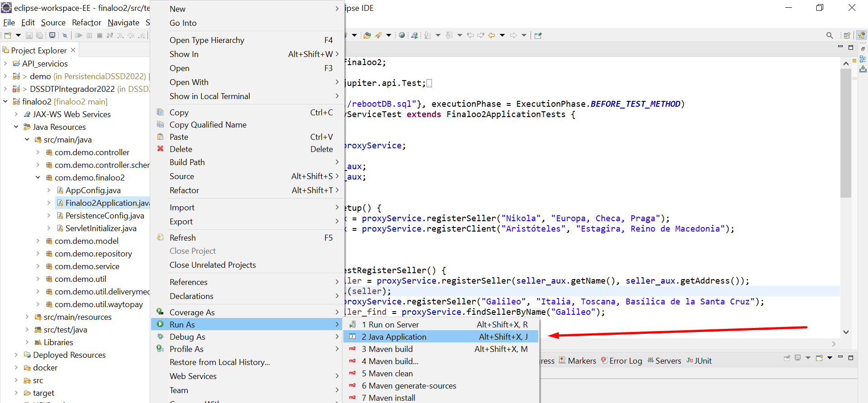Click the Open Type toolbar icon
The height and width of the screenshot is (403, 868).
367,35
